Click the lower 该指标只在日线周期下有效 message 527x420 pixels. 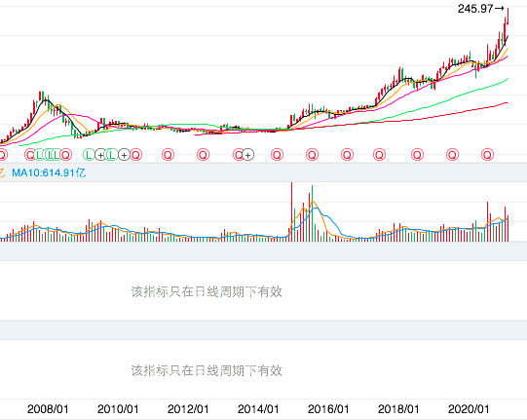207,370
